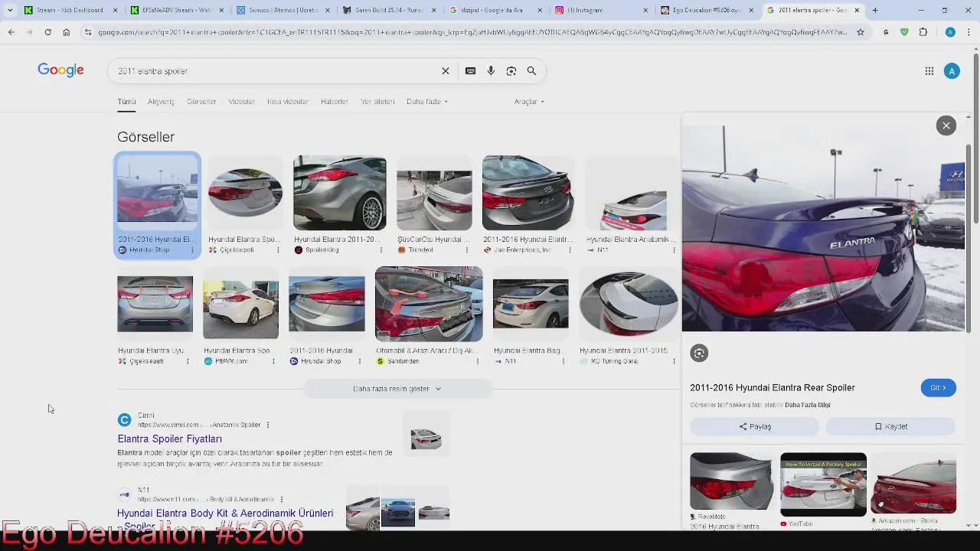Viewport: 980px width, 551px height.
Task: Open the Chrome three-dot menu
Action: coord(969,32)
